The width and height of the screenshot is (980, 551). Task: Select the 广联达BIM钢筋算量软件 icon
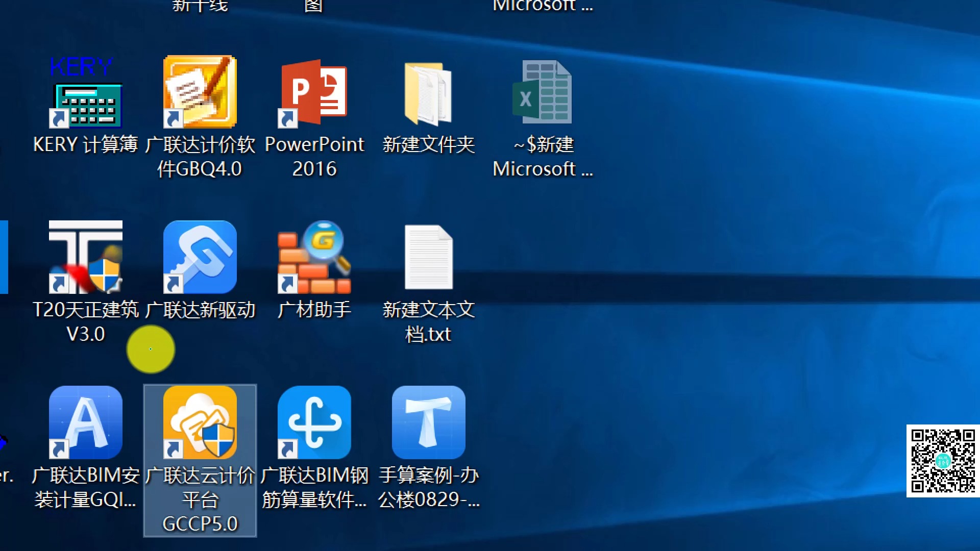(314, 422)
